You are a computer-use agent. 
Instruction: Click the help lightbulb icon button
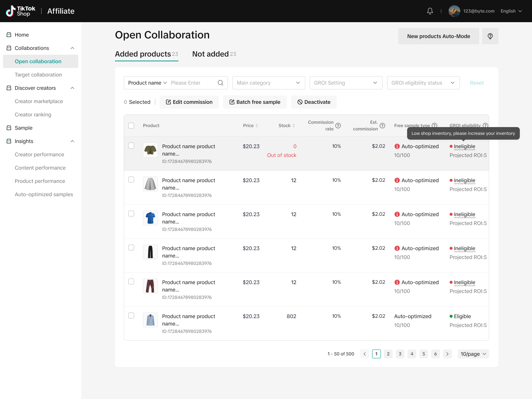pos(490,36)
